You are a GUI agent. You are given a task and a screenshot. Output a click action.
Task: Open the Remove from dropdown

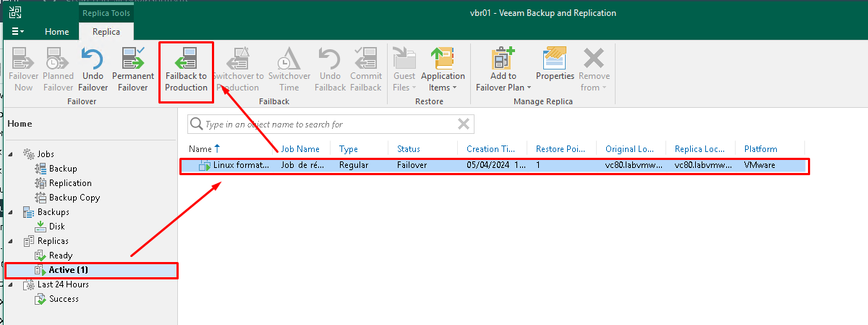click(594, 69)
